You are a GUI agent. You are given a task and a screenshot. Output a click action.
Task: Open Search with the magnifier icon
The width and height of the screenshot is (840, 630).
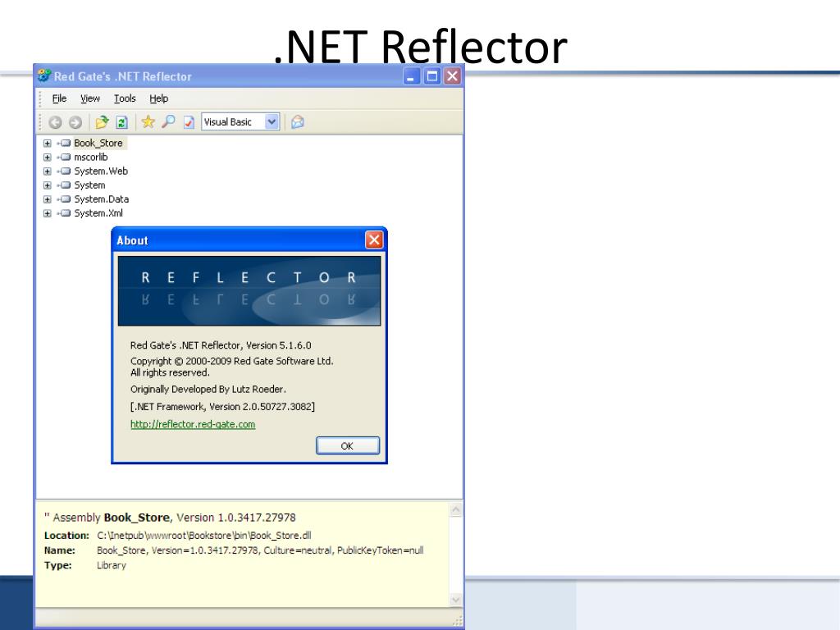(168, 122)
